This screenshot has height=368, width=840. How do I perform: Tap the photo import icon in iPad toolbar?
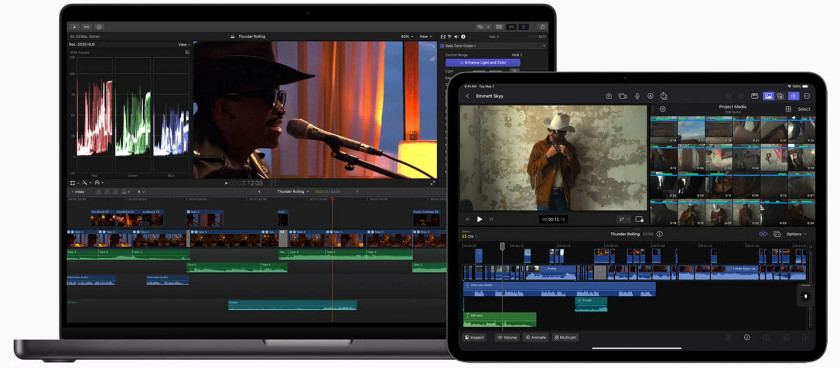(609, 96)
